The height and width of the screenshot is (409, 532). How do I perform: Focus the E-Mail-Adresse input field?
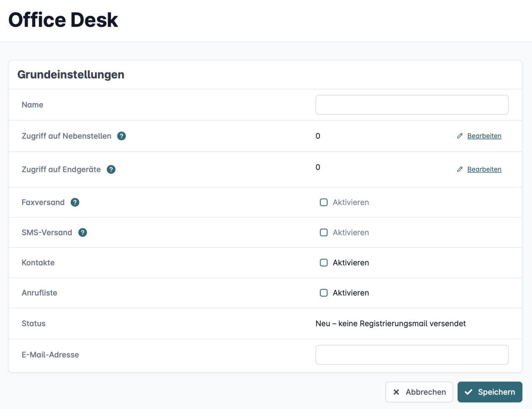pos(412,354)
